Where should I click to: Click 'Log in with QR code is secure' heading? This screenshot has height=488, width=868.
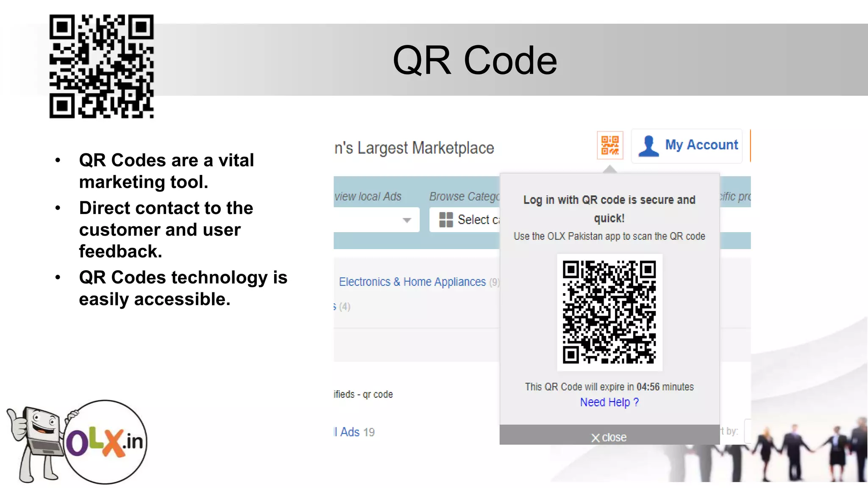609,208
